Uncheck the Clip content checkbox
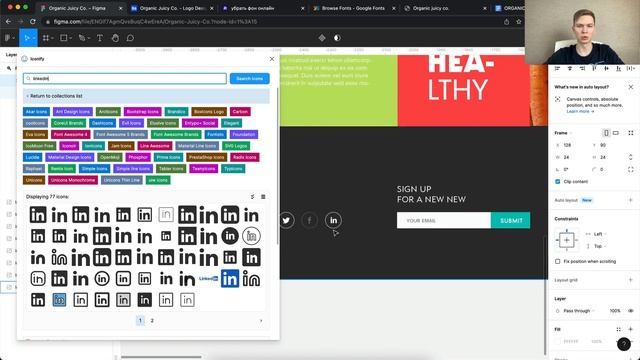The image size is (640, 360). [558, 182]
